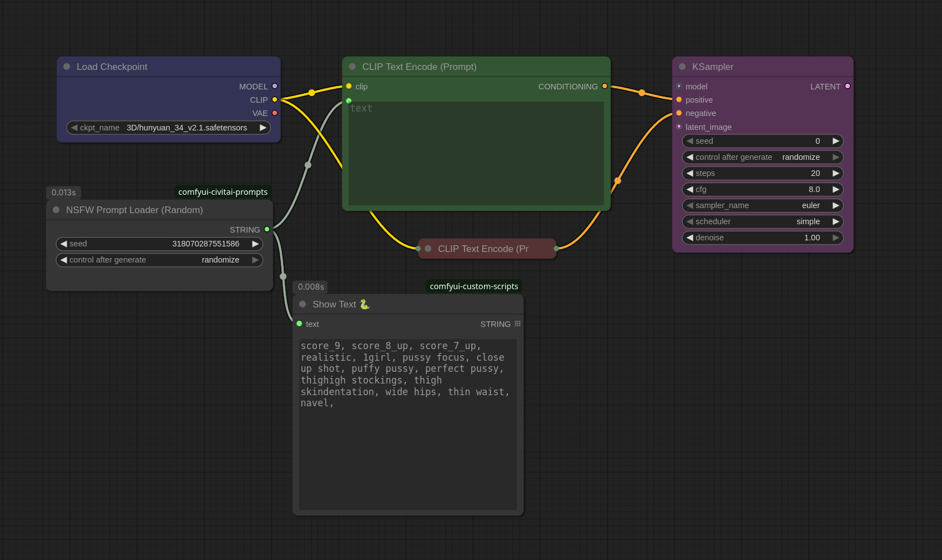942x560 pixels.
Task: Click the latent_image input socket on KSampler
Action: click(x=678, y=127)
